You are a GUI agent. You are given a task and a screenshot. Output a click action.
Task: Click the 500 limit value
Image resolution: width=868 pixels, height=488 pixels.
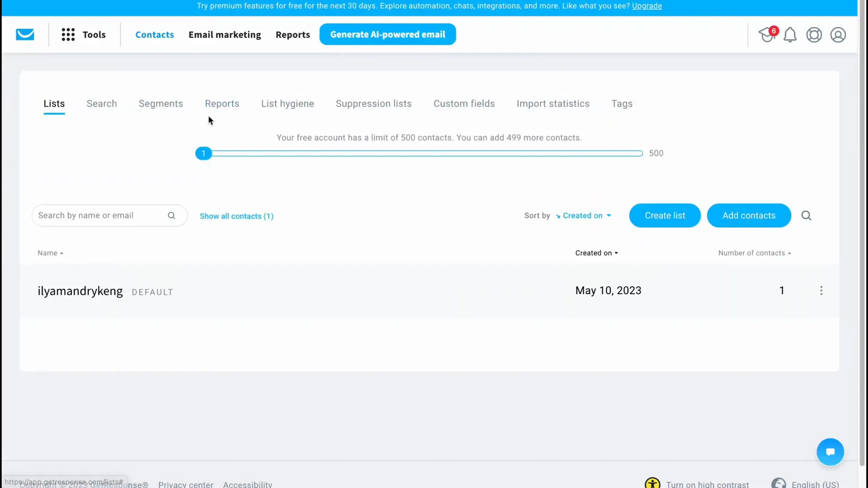pos(656,154)
